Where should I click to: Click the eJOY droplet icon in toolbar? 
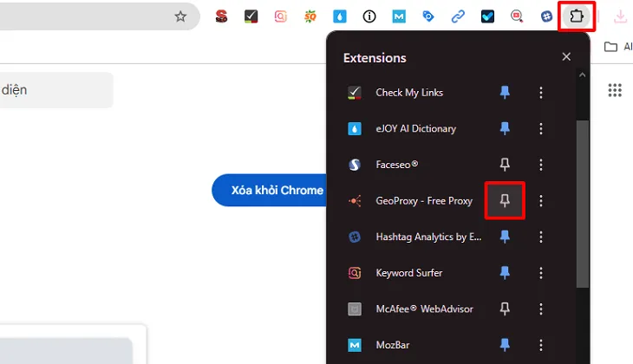pos(340,16)
